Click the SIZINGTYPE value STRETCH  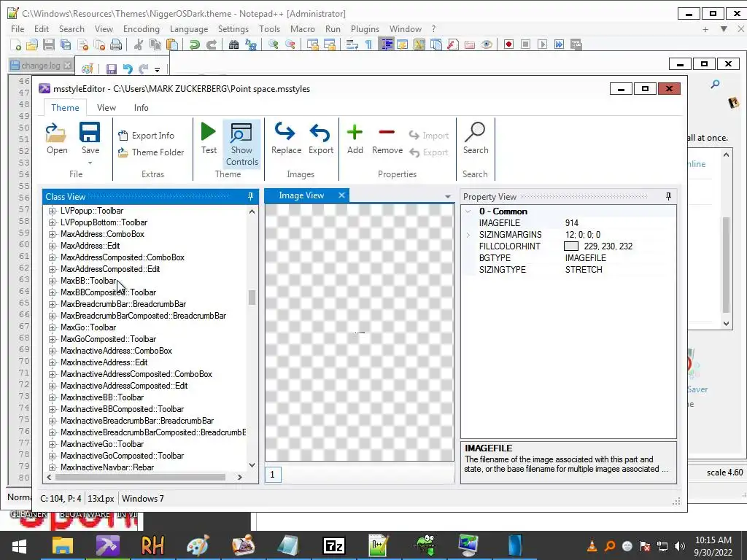[x=584, y=270]
